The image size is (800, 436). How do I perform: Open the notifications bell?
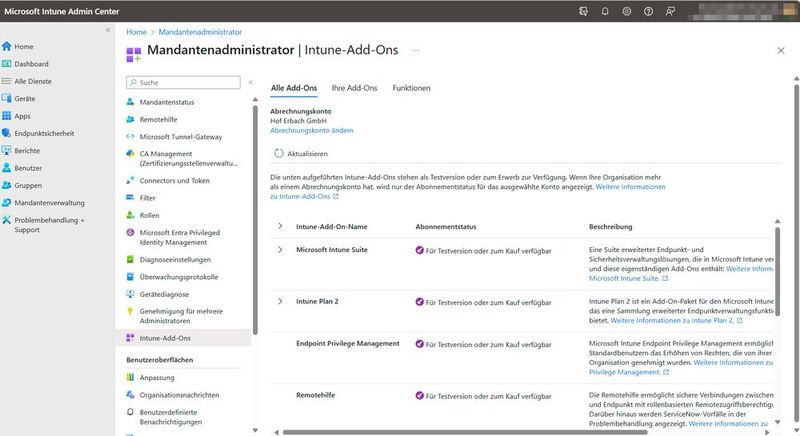click(605, 11)
